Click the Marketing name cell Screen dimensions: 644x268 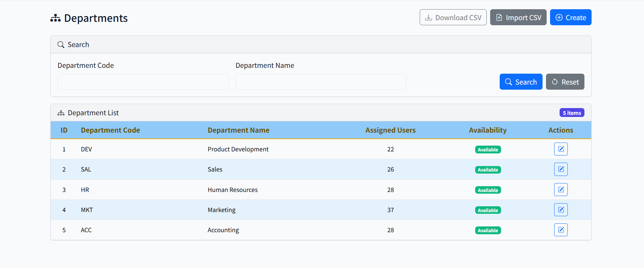tap(222, 210)
